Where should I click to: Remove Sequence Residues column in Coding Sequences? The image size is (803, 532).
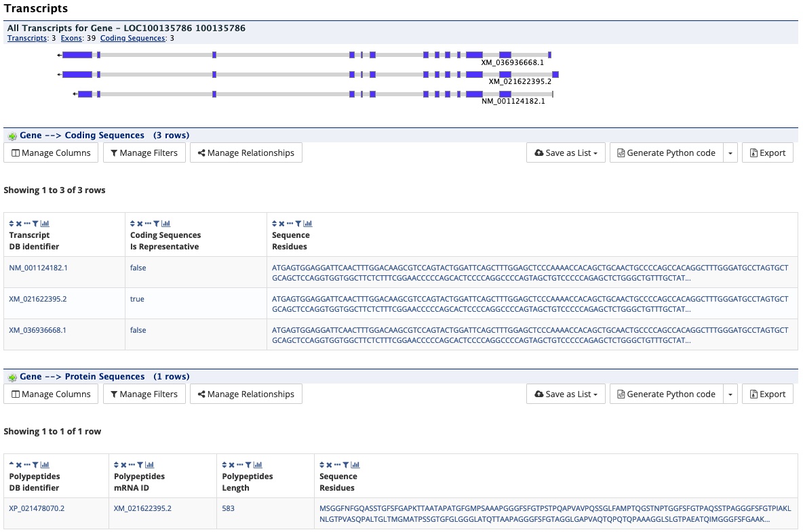[281, 224]
